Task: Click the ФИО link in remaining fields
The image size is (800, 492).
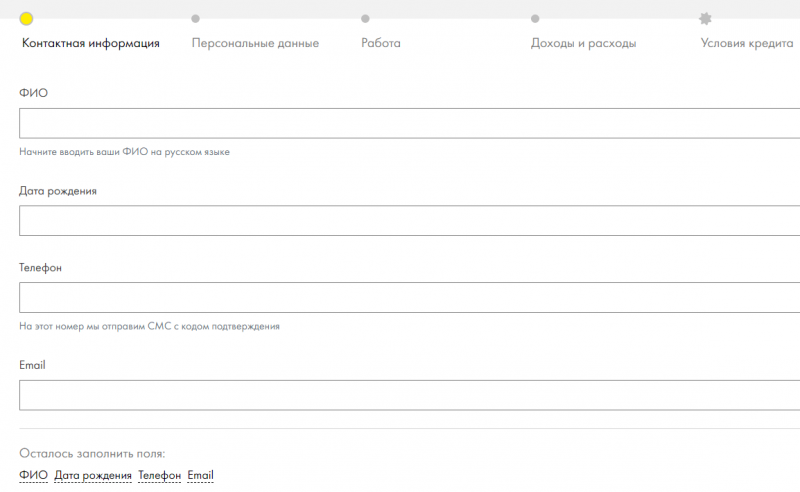Action: 33,475
